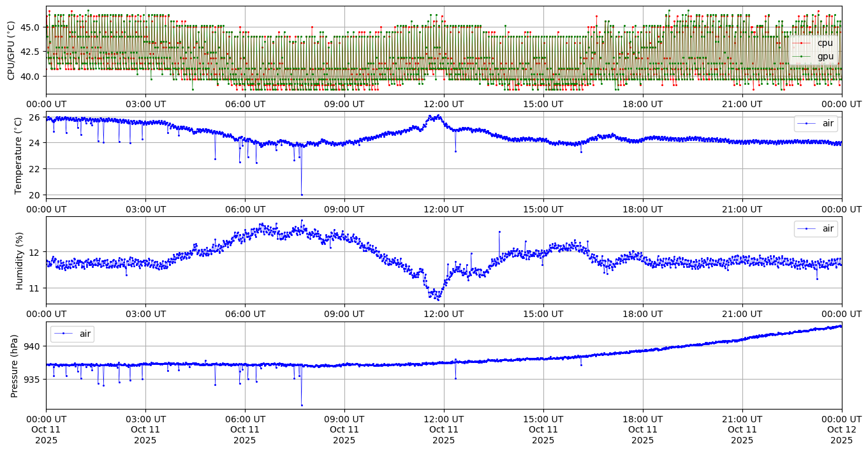Pick the lowest pressure outlier point
The height and width of the screenshot is (451, 868).
point(302,405)
